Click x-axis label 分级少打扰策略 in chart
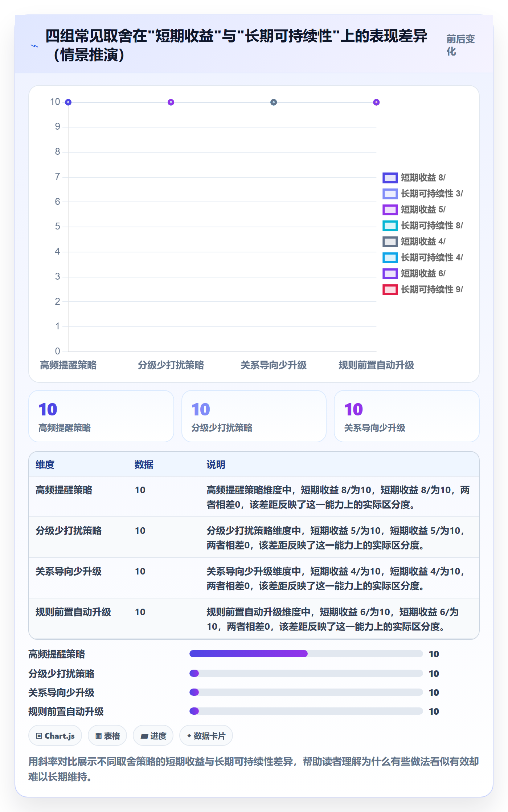Screen dimensions: 508x812 (171, 365)
